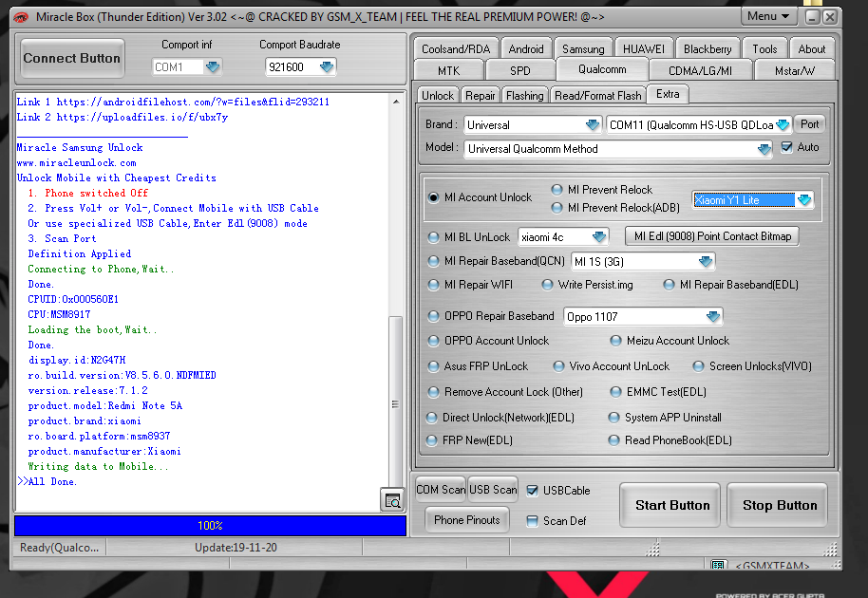Open the Unlock sub-tab

pos(437,95)
